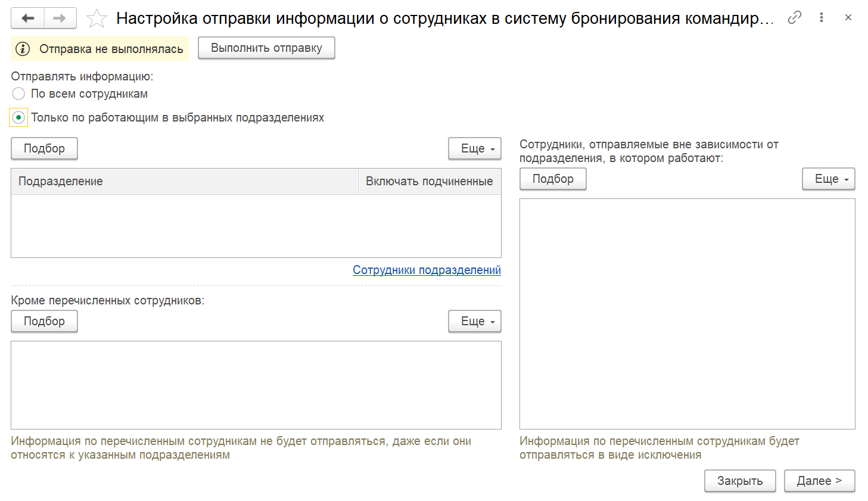Open the three-dot options menu

[x=822, y=18]
